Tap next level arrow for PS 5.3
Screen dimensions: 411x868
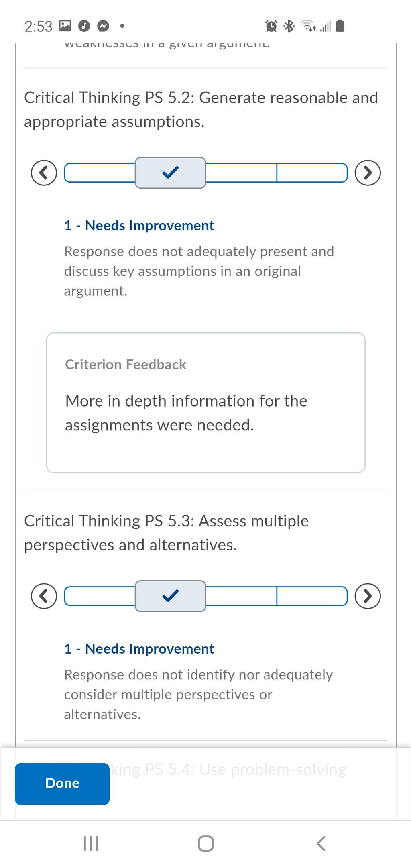point(368,596)
